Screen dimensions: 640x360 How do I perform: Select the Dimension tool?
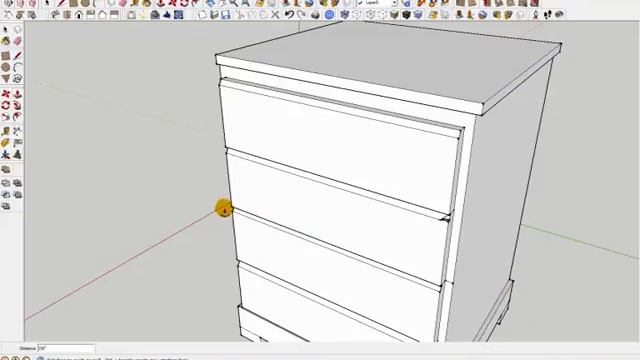pos(17,131)
